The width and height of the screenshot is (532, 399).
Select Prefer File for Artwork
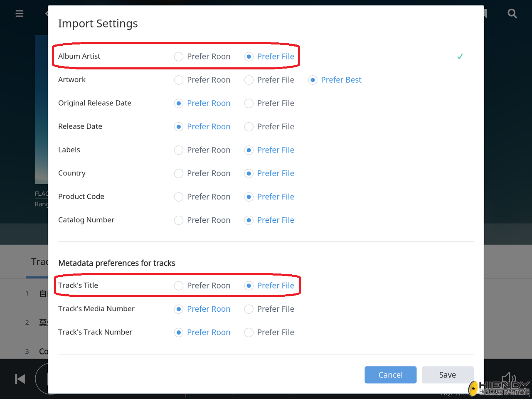pos(249,80)
